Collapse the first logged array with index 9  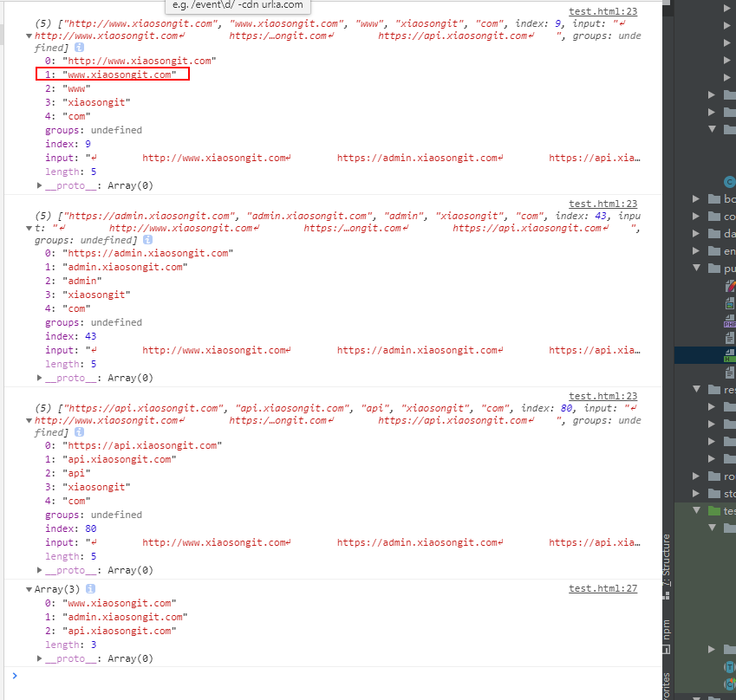(x=29, y=36)
